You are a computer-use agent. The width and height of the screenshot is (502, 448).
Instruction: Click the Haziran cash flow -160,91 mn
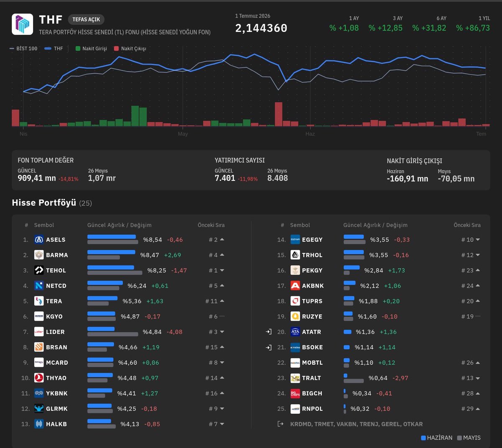pos(407,179)
